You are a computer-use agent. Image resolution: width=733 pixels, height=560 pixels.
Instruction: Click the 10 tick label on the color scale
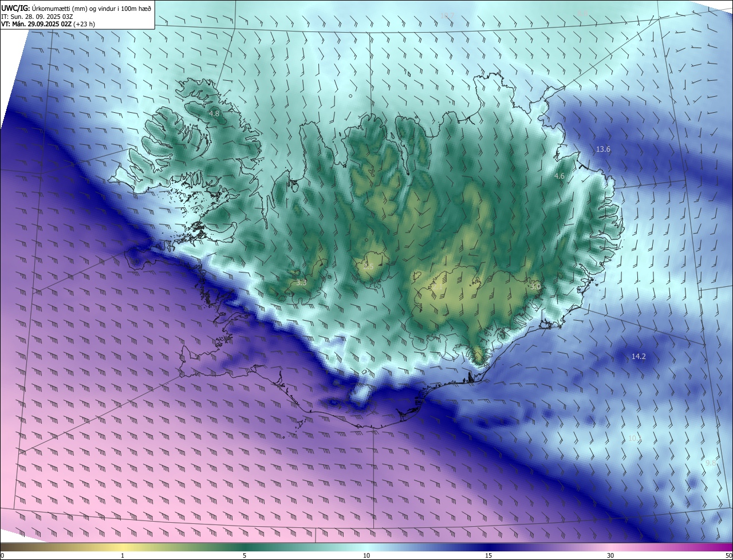tap(366, 555)
